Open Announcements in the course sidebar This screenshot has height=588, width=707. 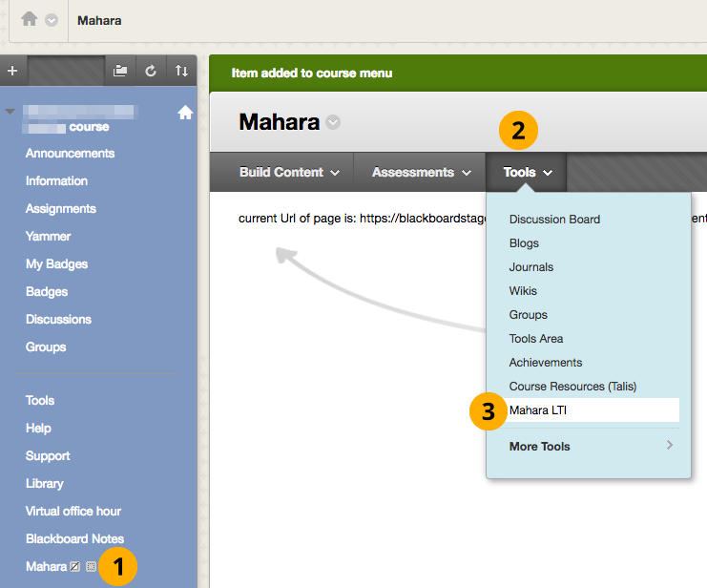point(70,154)
